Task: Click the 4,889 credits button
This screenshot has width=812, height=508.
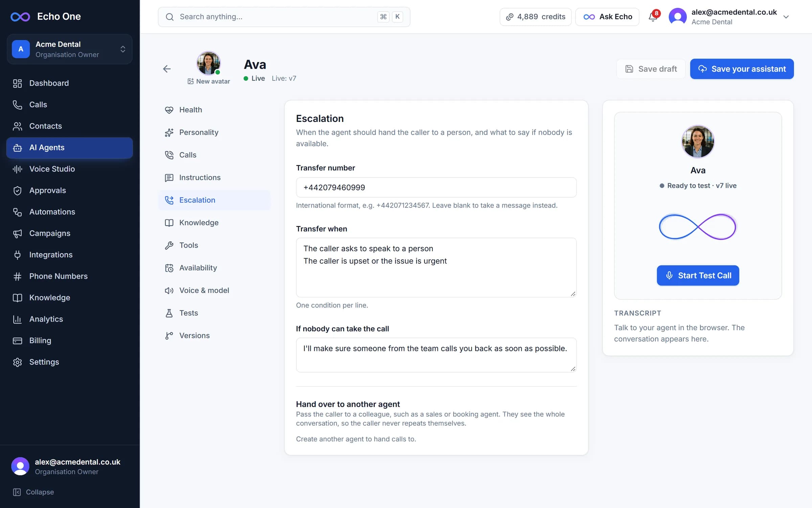Action: pos(535,17)
